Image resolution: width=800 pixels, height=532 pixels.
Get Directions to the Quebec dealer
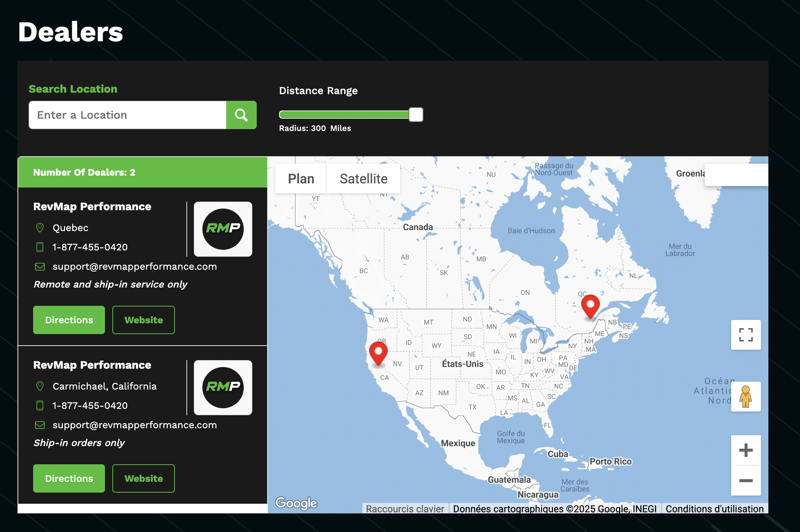point(69,320)
